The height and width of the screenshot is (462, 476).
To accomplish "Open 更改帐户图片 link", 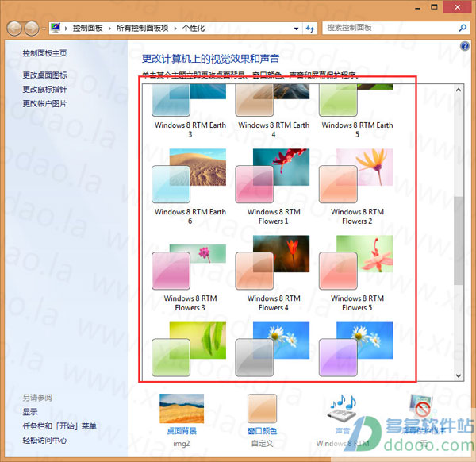I will point(44,103).
